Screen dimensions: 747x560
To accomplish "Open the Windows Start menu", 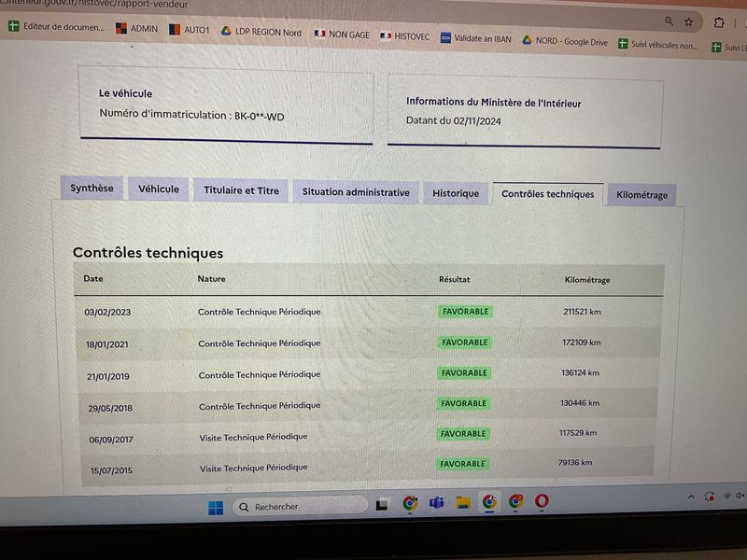I will (x=216, y=508).
